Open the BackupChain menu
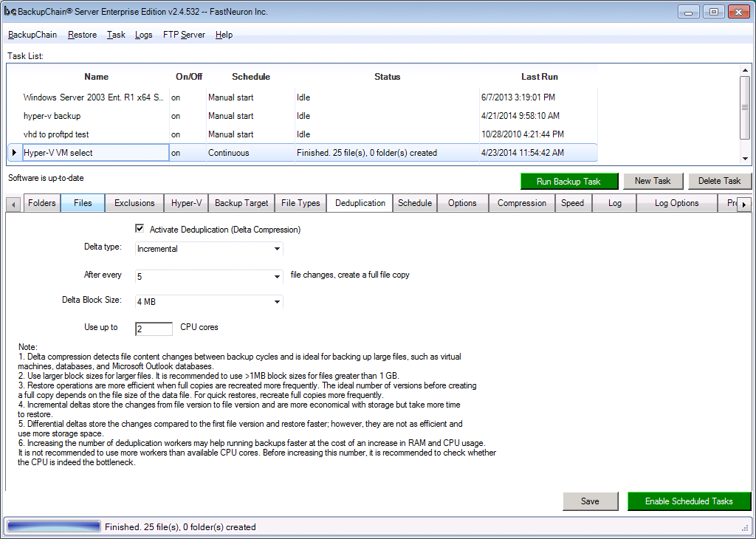 [x=32, y=35]
